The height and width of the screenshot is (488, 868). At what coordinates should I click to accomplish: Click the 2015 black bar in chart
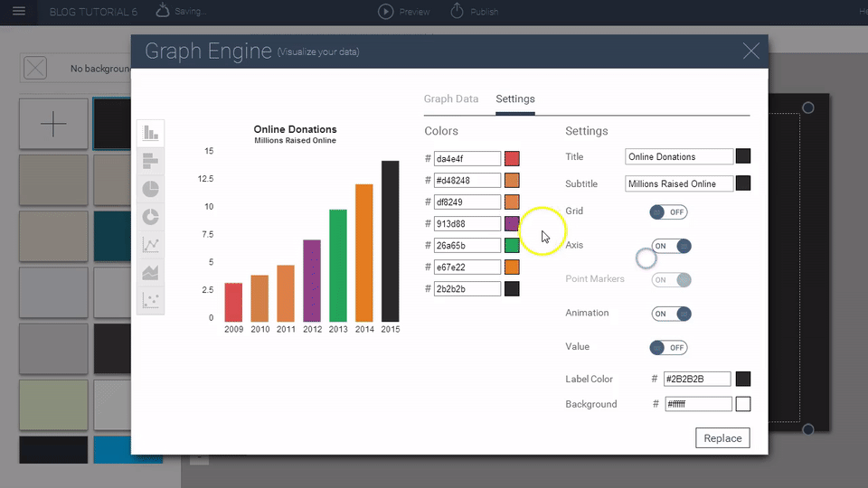(x=391, y=241)
